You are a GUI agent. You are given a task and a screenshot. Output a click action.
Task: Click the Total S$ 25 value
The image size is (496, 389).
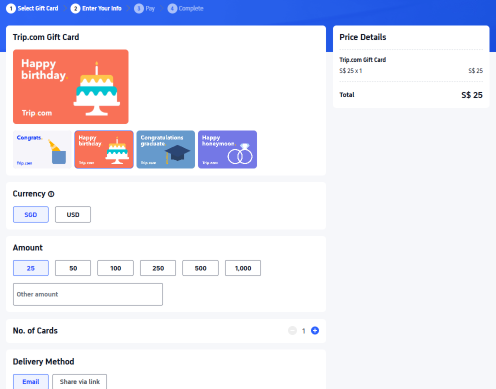coord(472,95)
